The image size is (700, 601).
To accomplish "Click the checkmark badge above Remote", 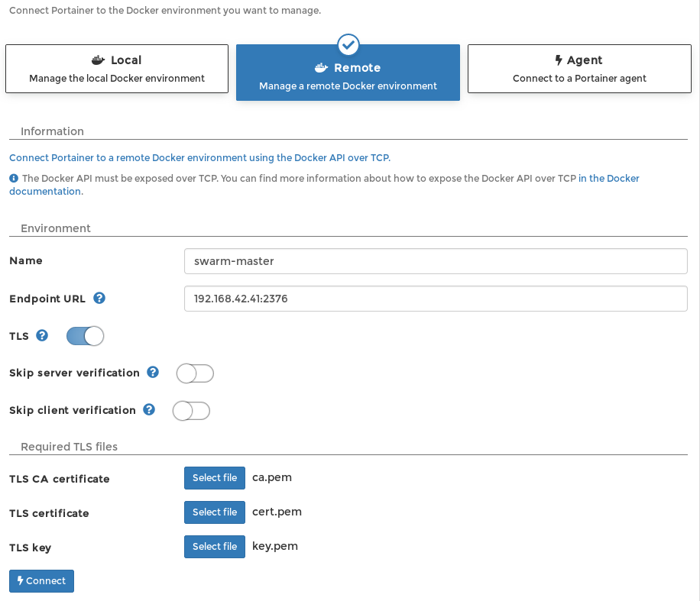I will coord(348,44).
